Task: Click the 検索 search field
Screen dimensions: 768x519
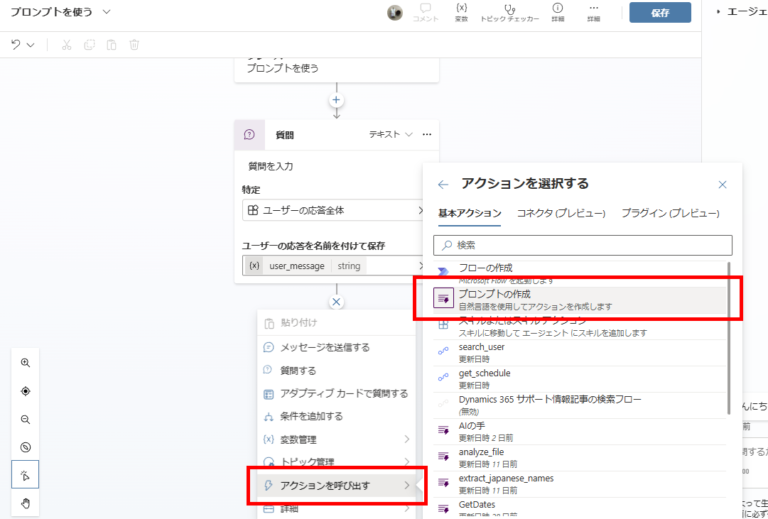Action: [583, 244]
